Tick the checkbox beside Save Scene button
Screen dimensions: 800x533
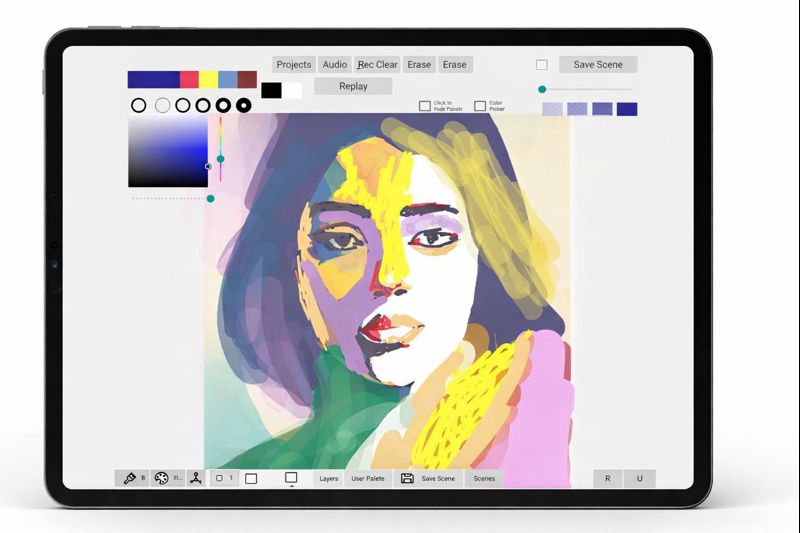(542, 65)
